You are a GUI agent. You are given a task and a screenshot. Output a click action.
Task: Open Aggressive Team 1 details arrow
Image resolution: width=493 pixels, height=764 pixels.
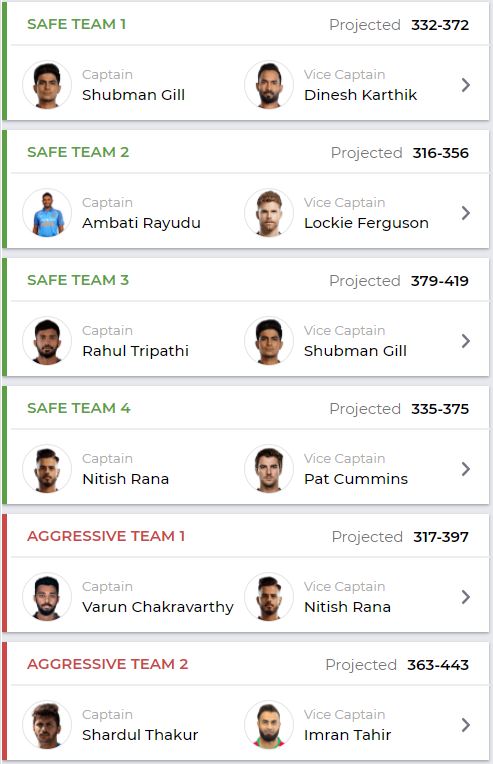click(x=466, y=597)
